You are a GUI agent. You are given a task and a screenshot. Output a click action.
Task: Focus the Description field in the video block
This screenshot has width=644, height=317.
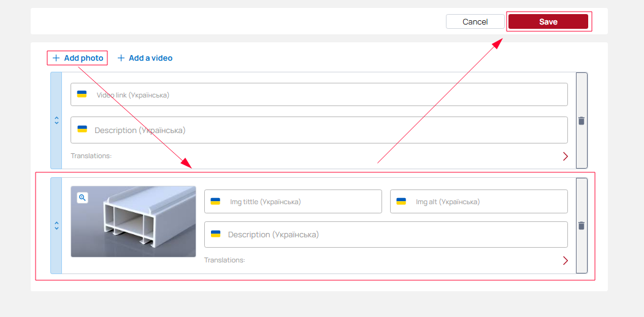[x=319, y=130]
